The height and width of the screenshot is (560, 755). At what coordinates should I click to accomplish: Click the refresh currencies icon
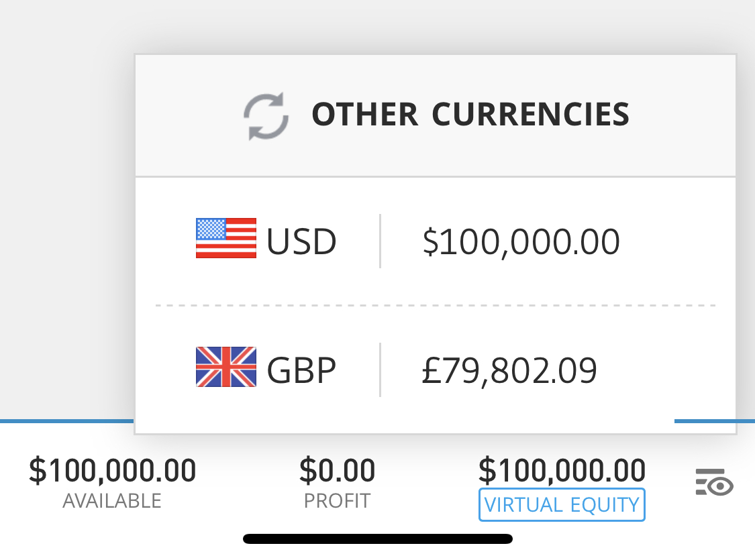(266, 116)
